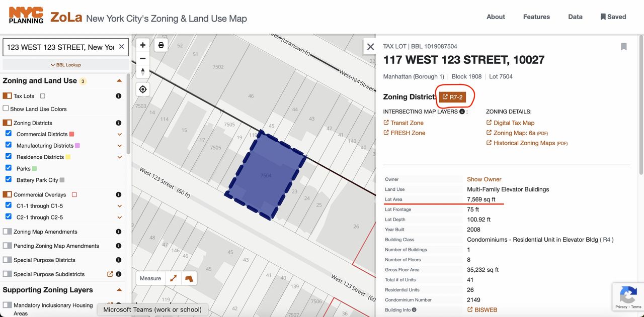This screenshot has width=644, height=317.
Task: Open the Features menu item
Action: (x=536, y=17)
